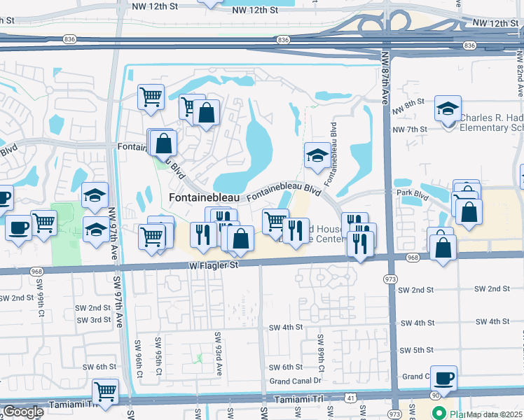Select the northernmost shopping cart marker

pyautogui.click(x=151, y=97)
